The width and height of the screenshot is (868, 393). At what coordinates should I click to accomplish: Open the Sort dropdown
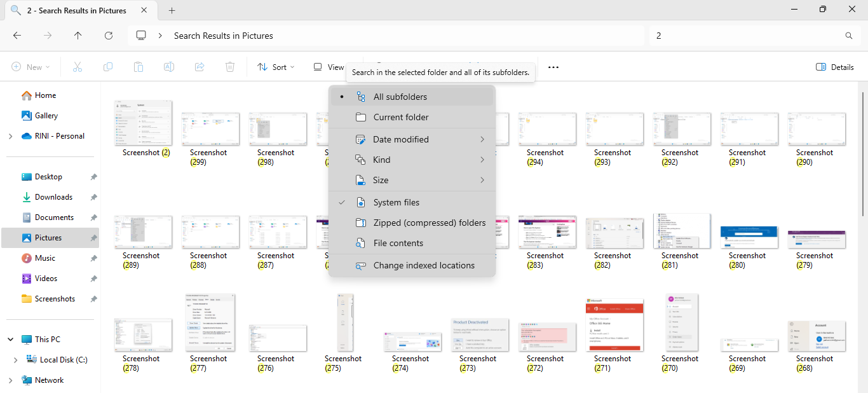point(276,67)
